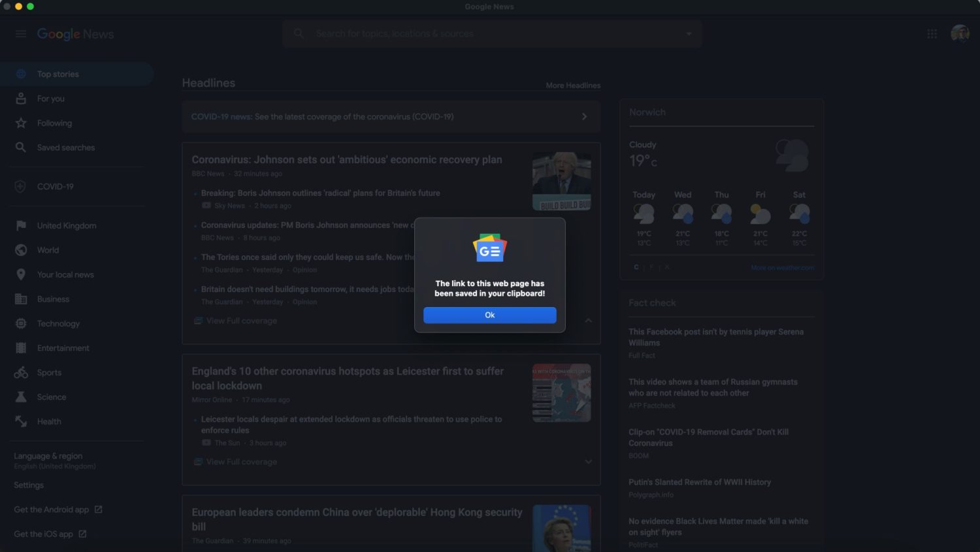Switch temperature unit to Fahrenheit
This screenshot has height=552, width=980.
[x=651, y=267]
